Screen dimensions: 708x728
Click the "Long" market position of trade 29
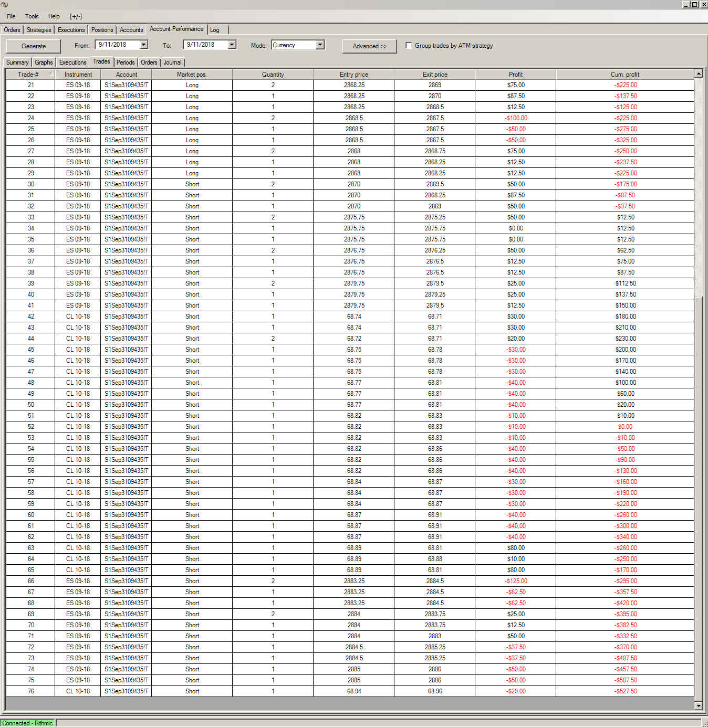tap(192, 173)
